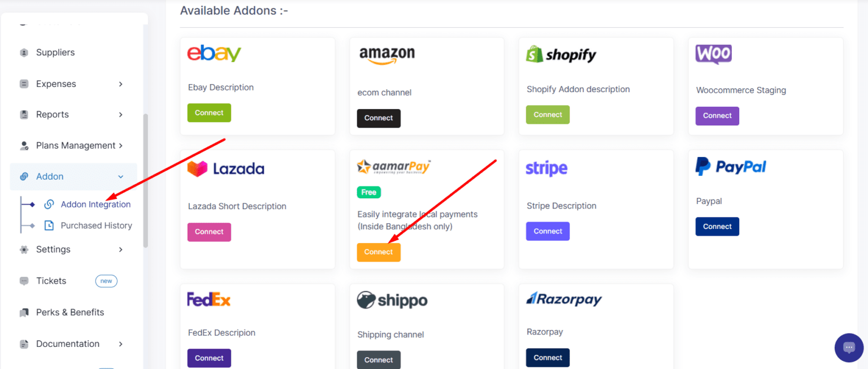Click the sidebar vertical scrollbar
The height and width of the screenshot is (369, 868).
click(146, 181)
